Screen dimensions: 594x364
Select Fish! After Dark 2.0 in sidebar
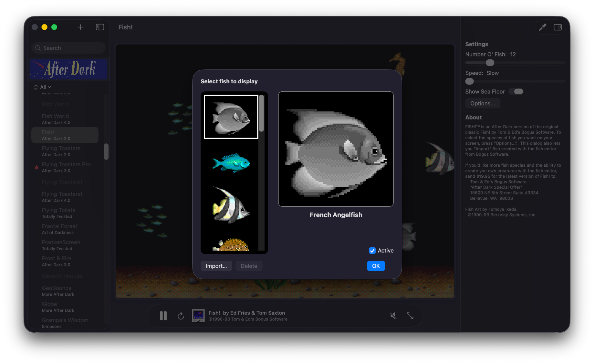pyautogui.click(x=65, y=135)
